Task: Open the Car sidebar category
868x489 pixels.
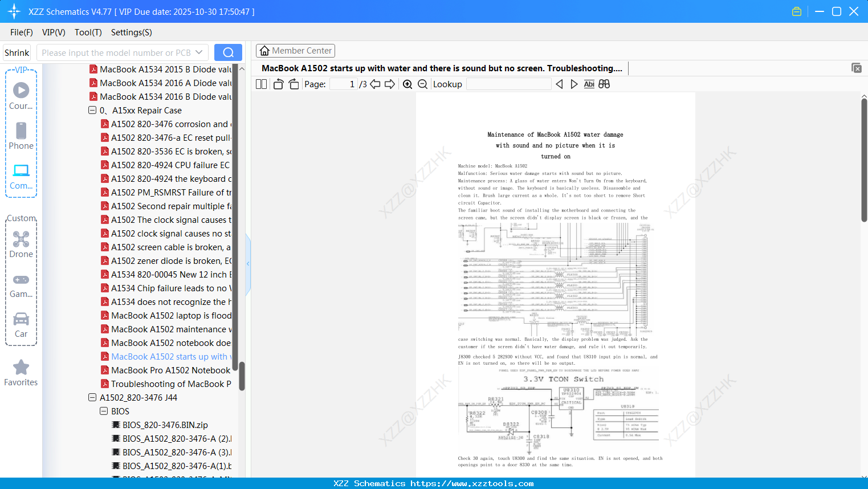Action: click(21, 325)
